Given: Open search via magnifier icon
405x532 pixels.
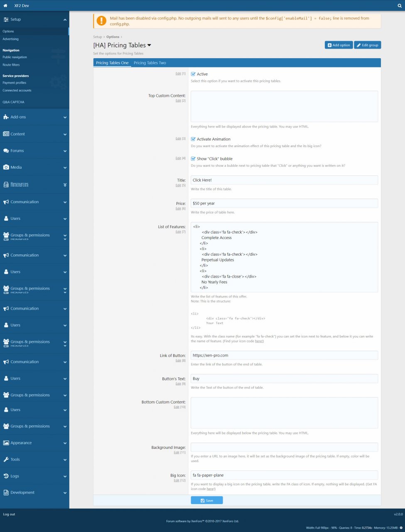Looking at the screenshot, I should [x=399, y=6].
